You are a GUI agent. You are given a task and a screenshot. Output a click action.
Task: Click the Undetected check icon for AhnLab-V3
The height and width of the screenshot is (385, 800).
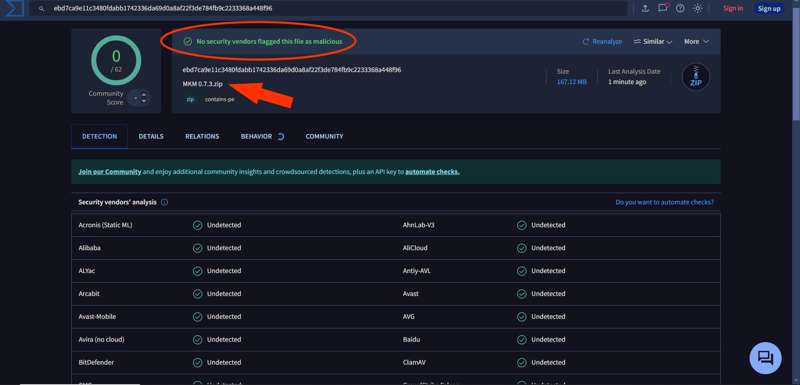pyautogui.click(x=521, y=225)
